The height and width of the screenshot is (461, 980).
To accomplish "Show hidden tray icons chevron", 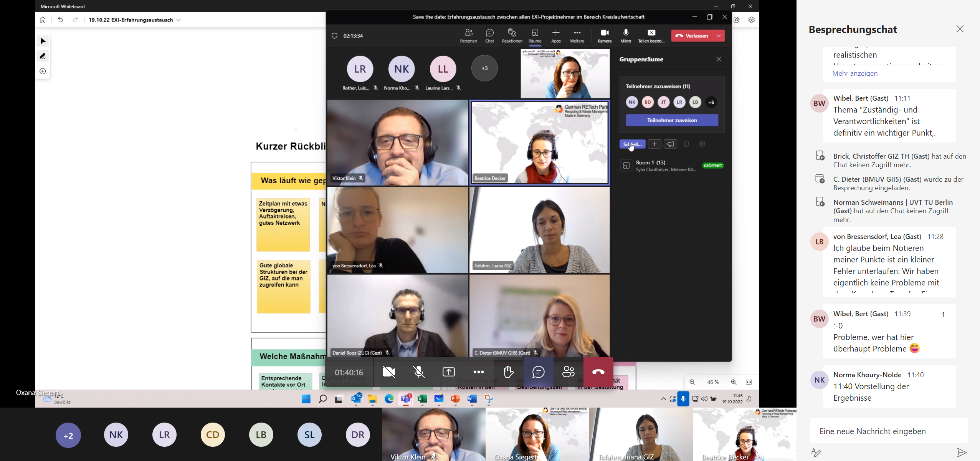I will 663,399.
